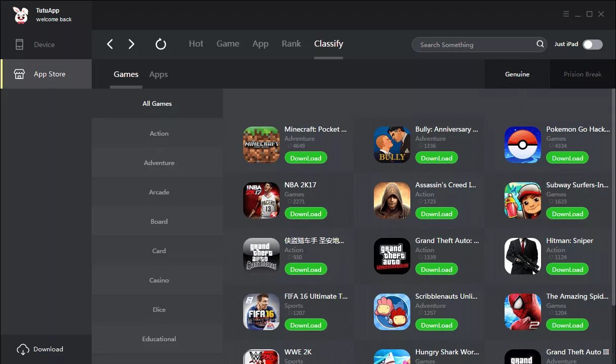Download Pokemon Go Hack

(567, 158)
